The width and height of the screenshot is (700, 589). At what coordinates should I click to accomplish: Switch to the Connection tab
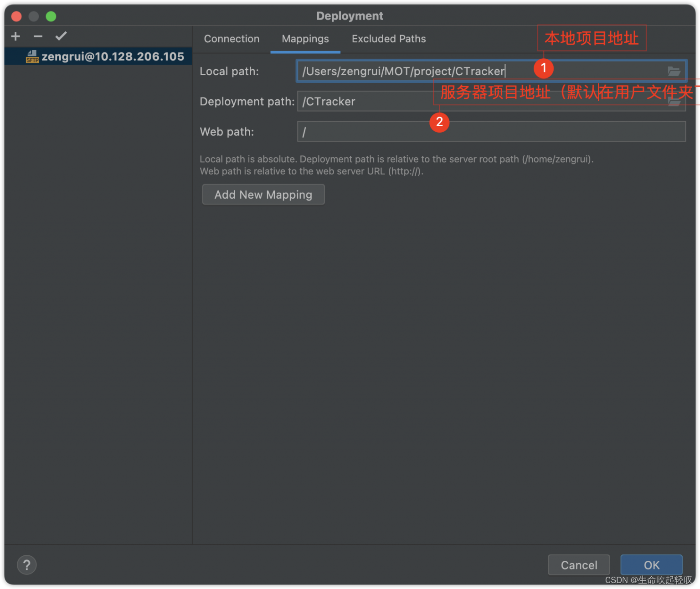(x=232, y=39)
